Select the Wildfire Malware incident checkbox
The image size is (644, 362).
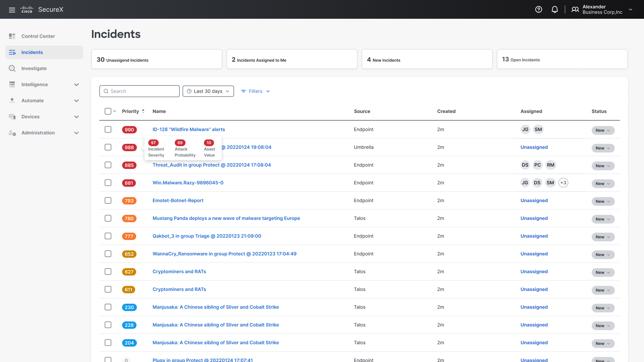click(x=108, y=129)
